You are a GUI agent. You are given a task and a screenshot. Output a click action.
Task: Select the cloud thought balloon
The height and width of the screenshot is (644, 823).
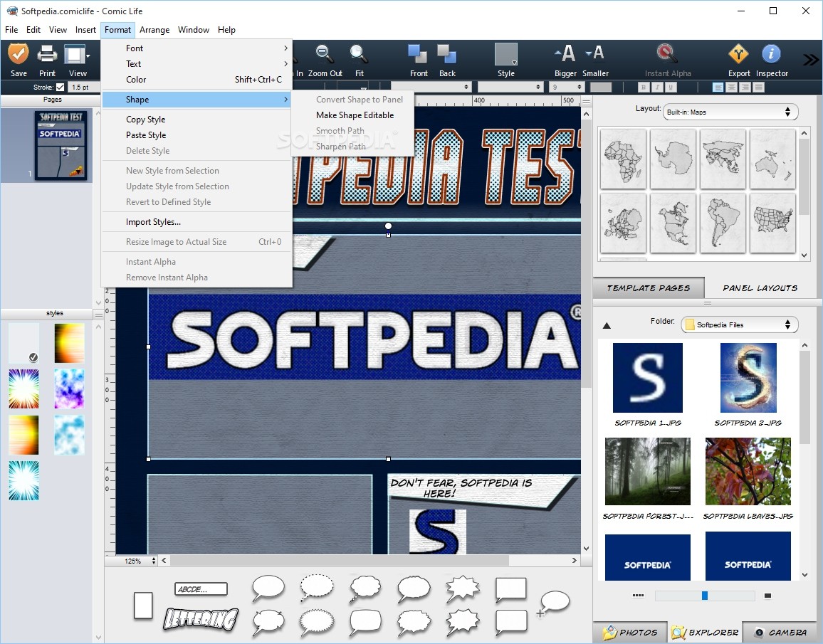(x=365, y=588)
